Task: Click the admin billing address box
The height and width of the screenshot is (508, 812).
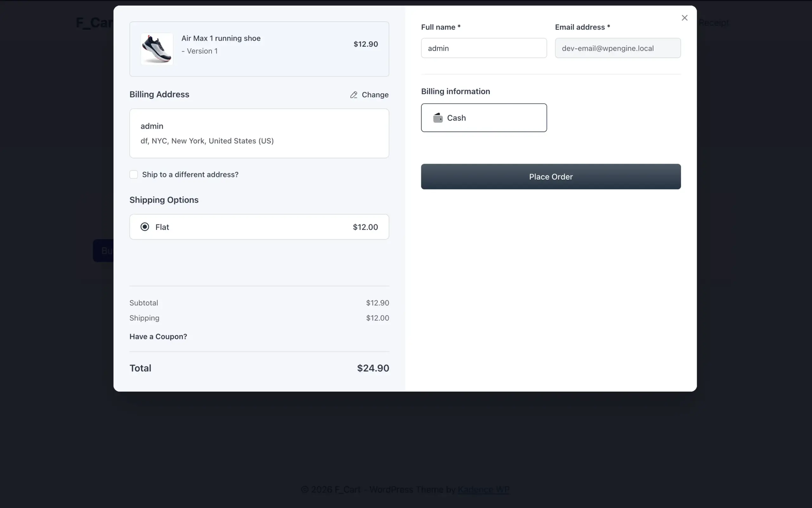Action: (x=259, y=133)
